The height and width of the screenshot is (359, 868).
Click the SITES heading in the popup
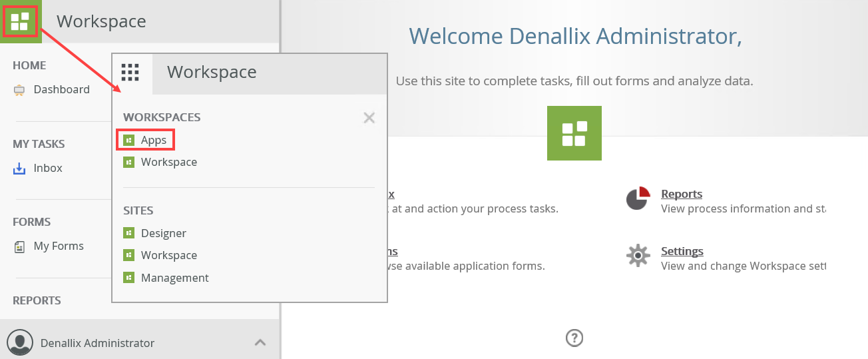pos(138,210)
